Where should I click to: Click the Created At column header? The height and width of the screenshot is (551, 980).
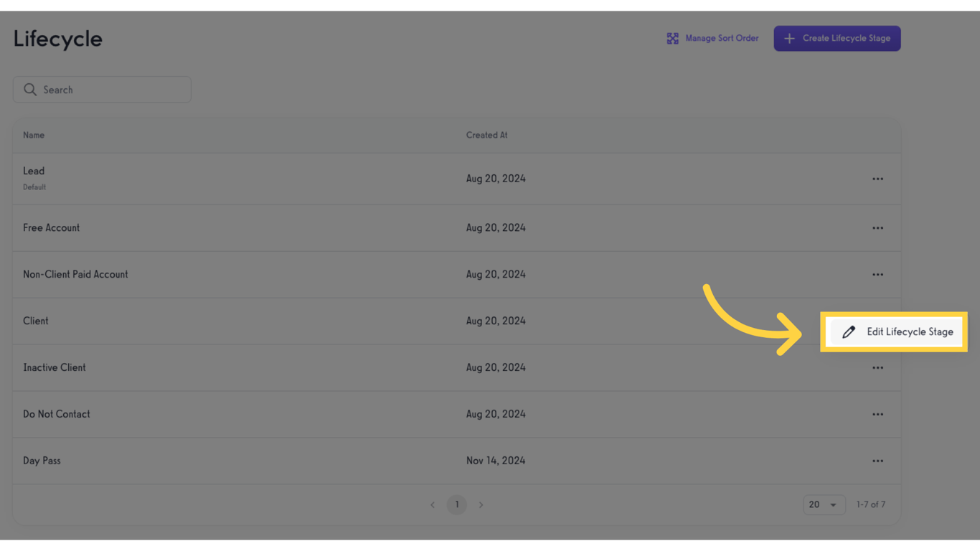pos(486,135)
